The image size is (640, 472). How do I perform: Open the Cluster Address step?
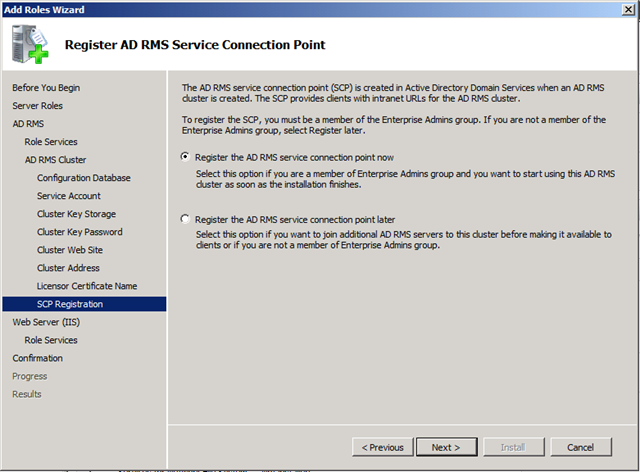click(68, 268)
